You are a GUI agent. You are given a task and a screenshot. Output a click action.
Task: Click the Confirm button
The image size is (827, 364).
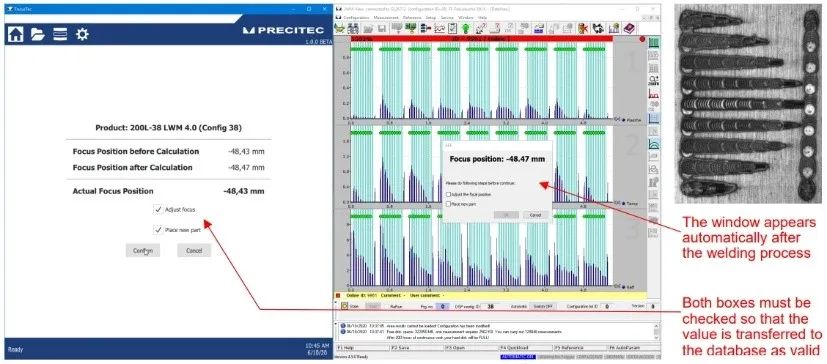[143, 251]
